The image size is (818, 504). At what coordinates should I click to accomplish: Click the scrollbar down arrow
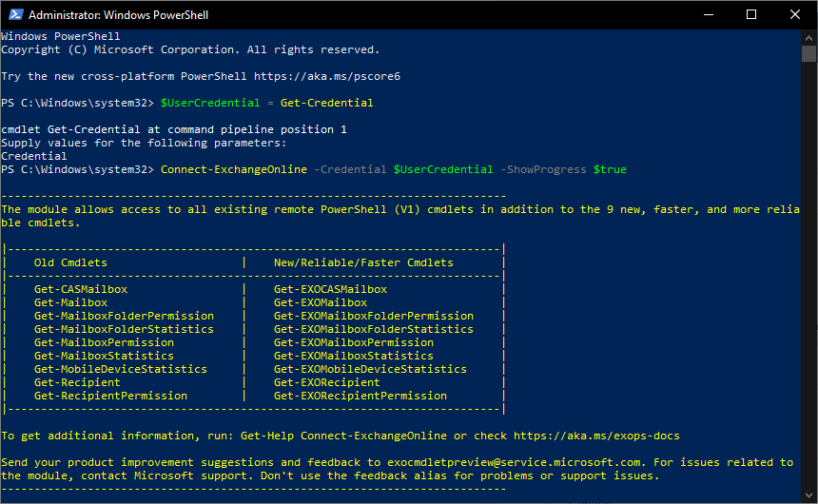[x=808, y=495]
